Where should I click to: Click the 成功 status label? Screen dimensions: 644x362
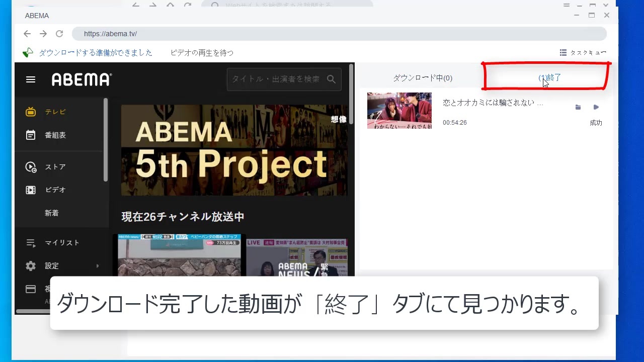pos(596,123)
